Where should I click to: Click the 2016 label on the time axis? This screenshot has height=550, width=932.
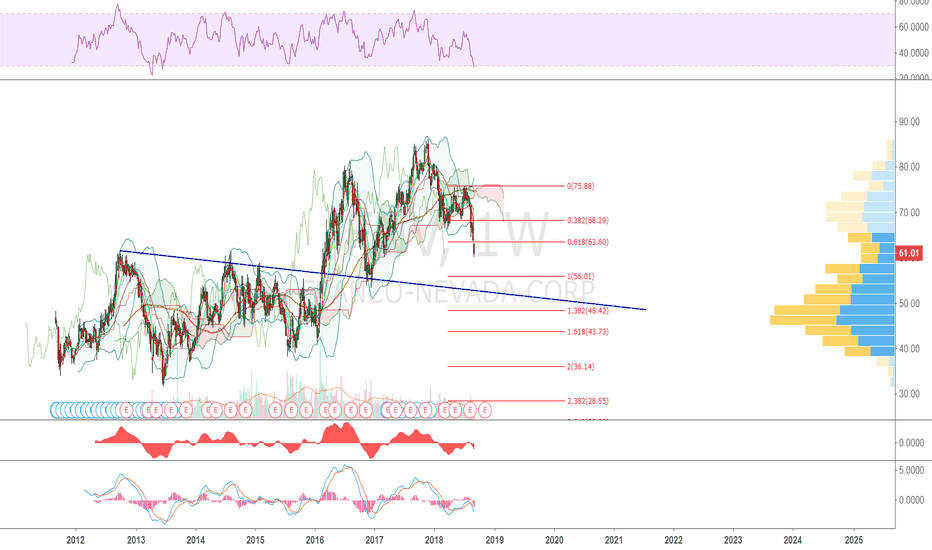pos(315,540)
